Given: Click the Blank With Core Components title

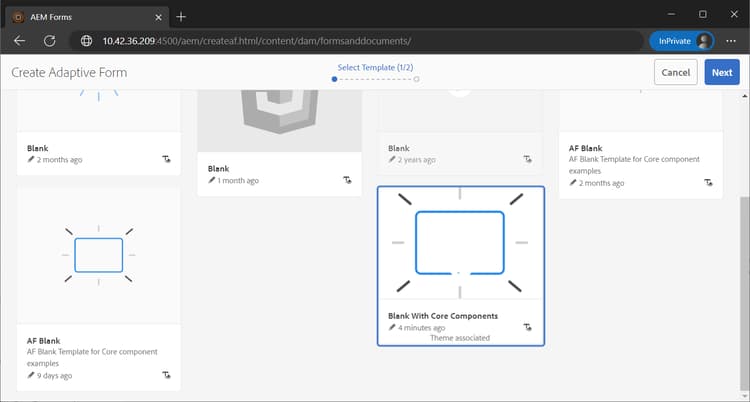Looking at the screenshot, I should (443, 316).
